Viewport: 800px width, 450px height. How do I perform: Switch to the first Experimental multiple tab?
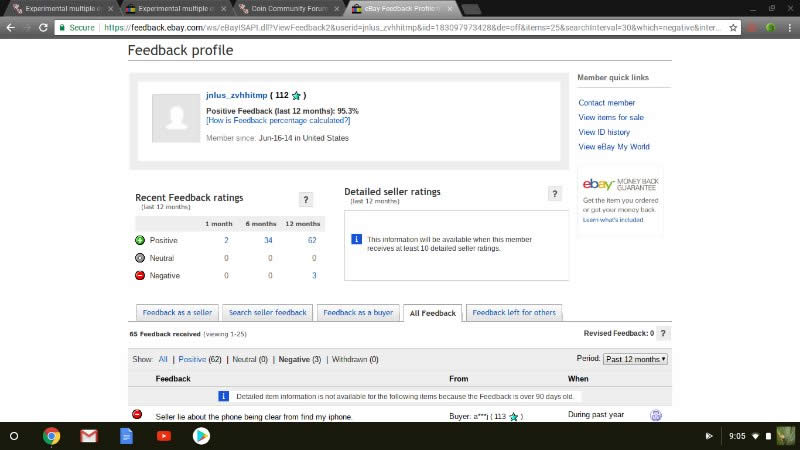click(x=61, y=9)
